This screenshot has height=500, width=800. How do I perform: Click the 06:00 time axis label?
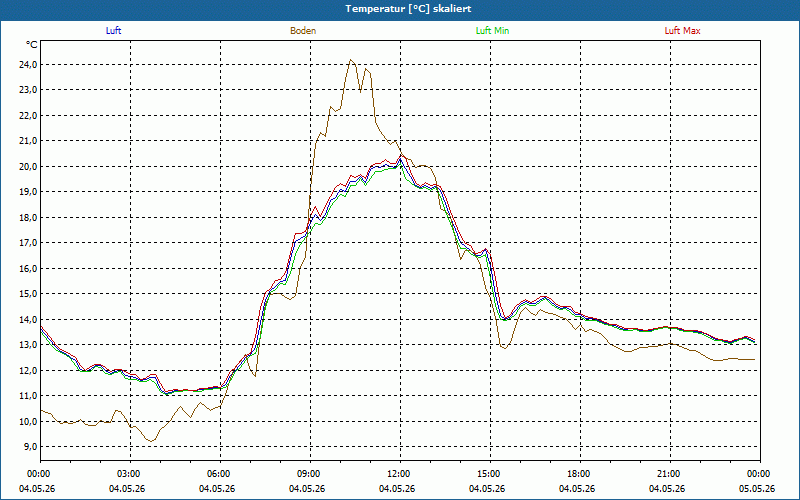point(220,474)
